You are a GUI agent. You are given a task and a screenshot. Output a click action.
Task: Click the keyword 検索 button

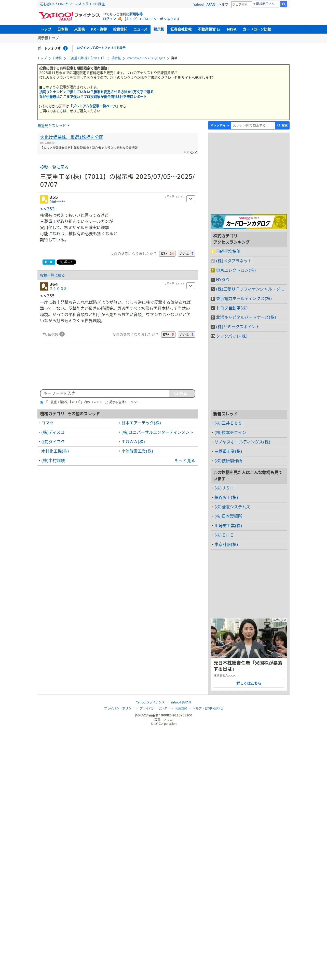pos(182,393)
